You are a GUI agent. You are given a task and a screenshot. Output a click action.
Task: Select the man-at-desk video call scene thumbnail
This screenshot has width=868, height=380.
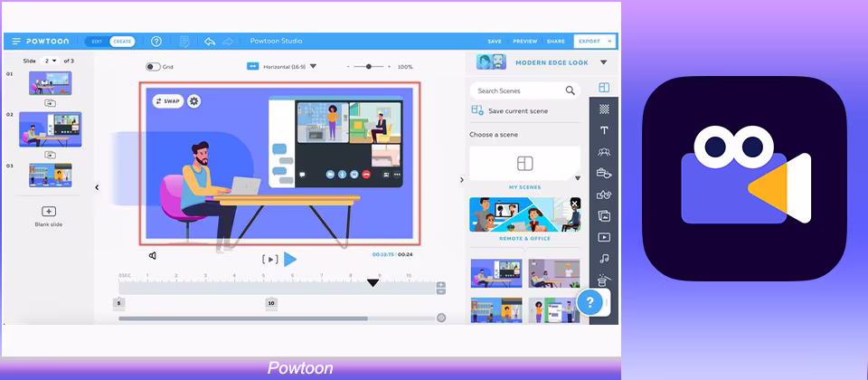[496, 273]
